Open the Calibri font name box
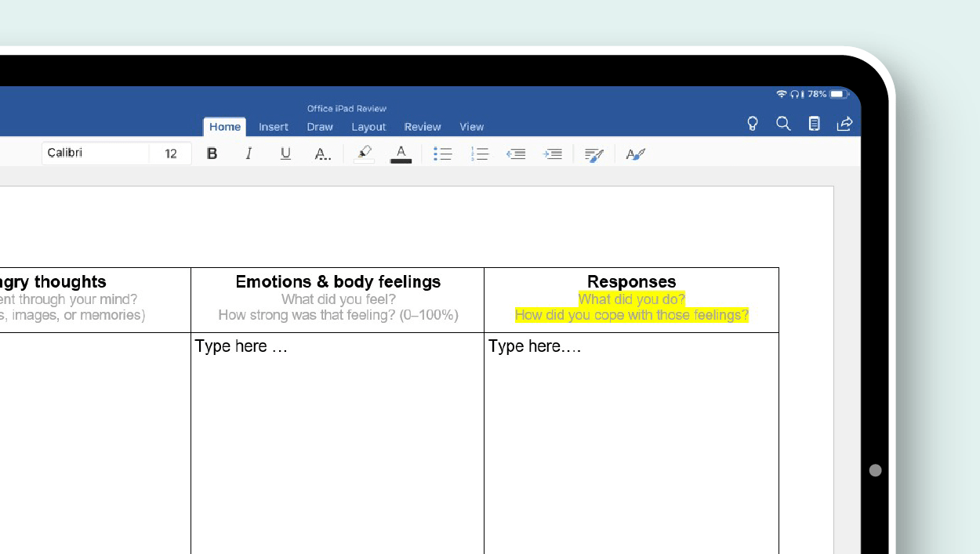The width and height of the screenshot is (980, 554). point(95,153)
